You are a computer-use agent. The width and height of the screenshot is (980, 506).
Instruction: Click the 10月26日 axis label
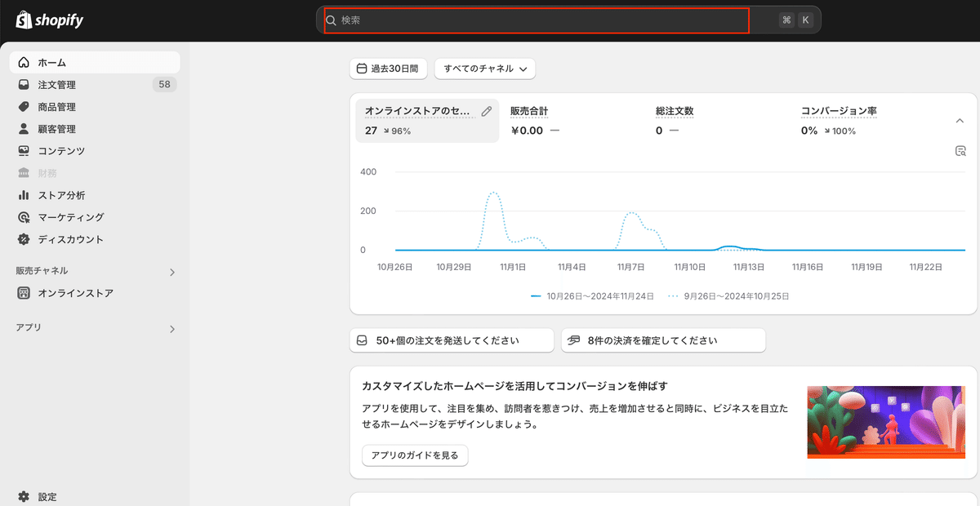pos(394,267)
